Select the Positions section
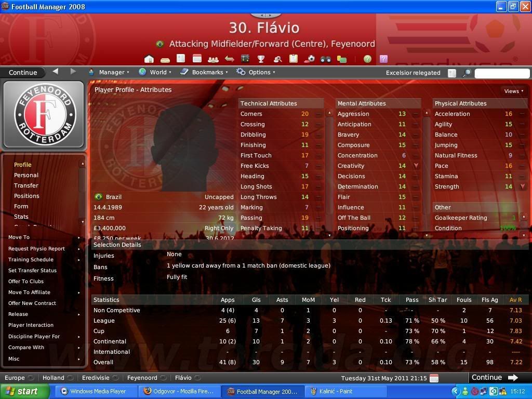The height and width of the screenshot is (399, 532). 26,196
